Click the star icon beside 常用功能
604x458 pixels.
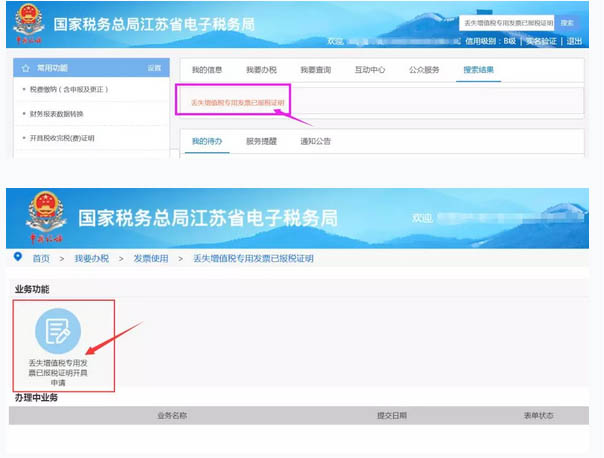click(x=25, y=68)
